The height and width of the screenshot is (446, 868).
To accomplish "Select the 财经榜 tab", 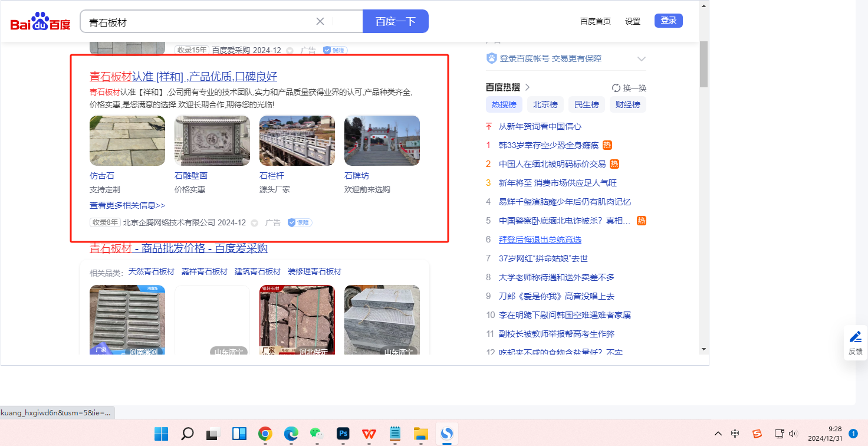I will coord(628,104).
